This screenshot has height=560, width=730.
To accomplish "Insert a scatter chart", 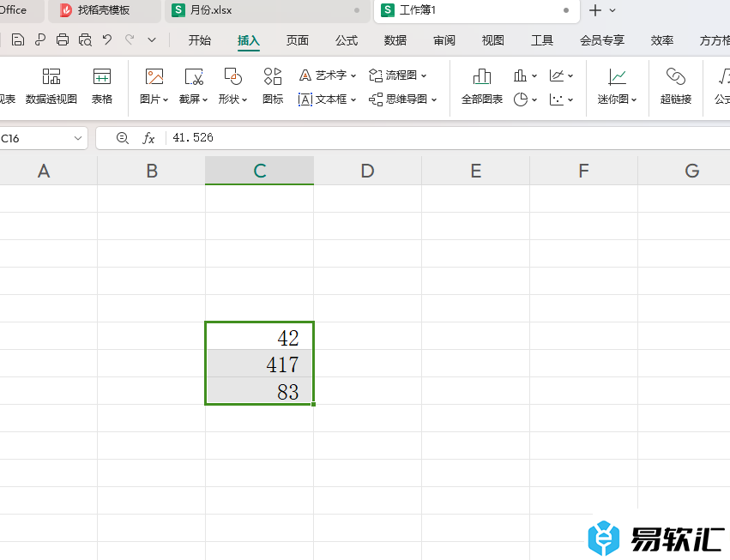I will [x=561, y=99].
